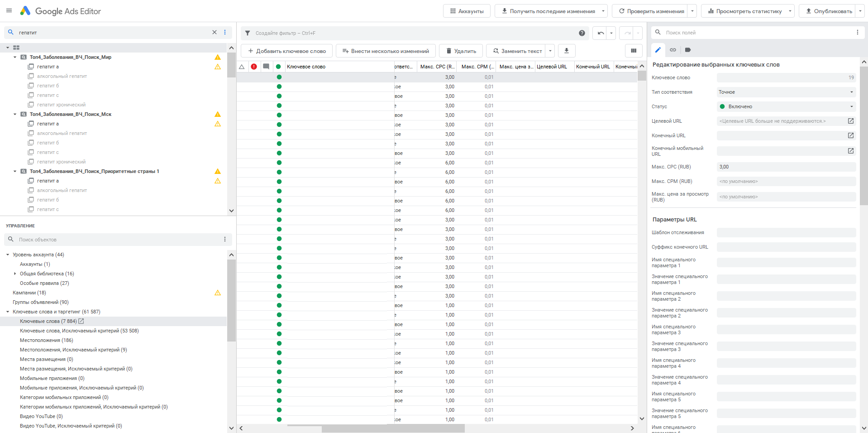Image resolution: width=868 pixels, height=433 pixels.
Task: Click the Макс. CPC (RUB) field
Action: point(786,167)
